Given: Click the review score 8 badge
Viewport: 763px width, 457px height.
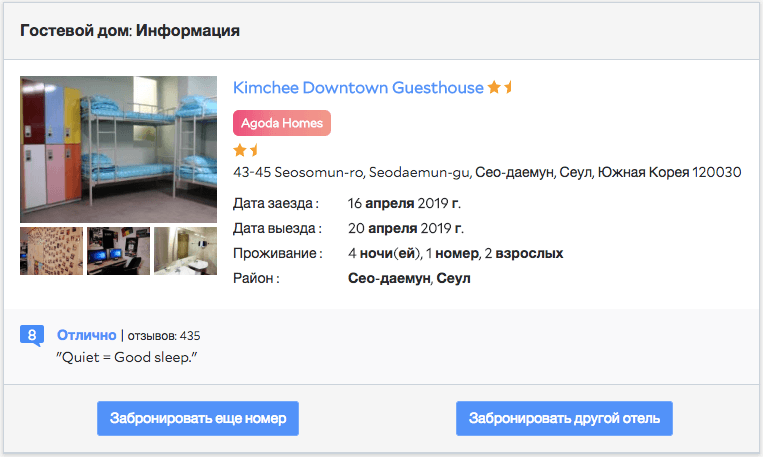Looking at the screenshot, I should [32, 335].
